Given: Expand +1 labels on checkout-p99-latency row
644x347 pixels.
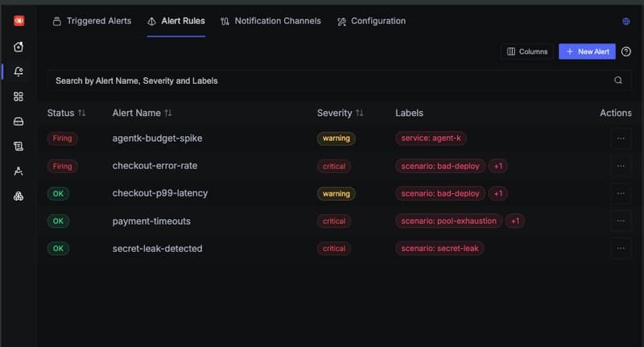Looking at the screenshot, I should coord(498,193).
